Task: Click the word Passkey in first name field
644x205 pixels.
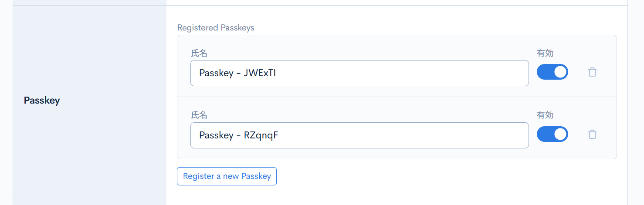Action: pyautogui.click(x=216, y=73)
